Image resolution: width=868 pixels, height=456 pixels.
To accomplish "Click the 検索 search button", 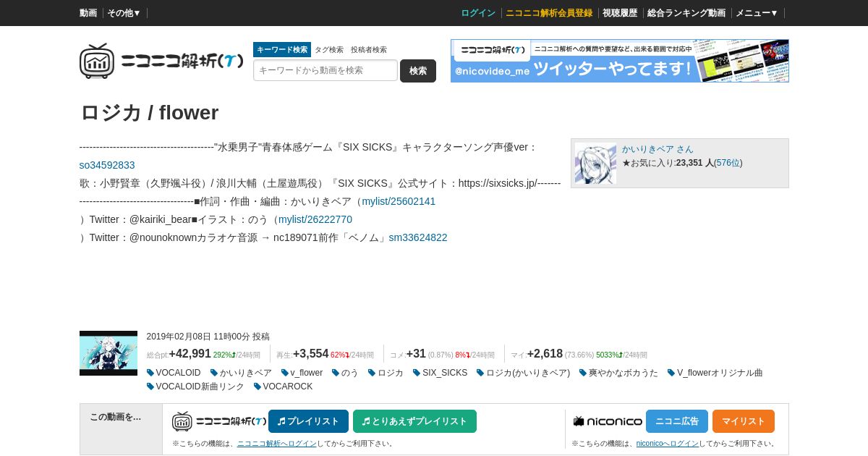I will coord(418,71).
